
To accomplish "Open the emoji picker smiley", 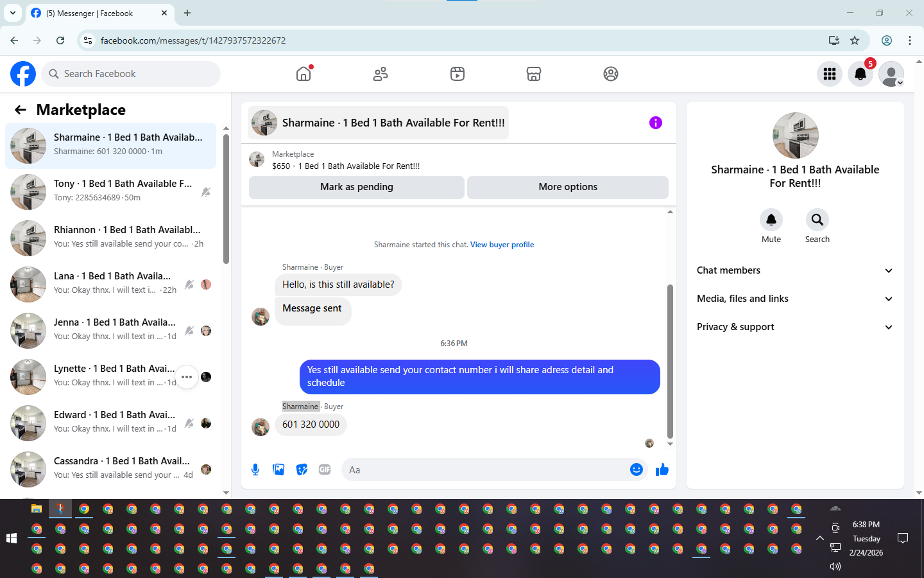I will click(637, 469).
